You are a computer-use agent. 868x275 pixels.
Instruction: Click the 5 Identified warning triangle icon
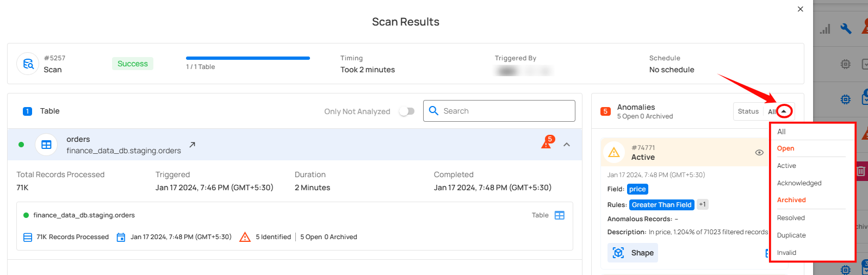(245, 237)
